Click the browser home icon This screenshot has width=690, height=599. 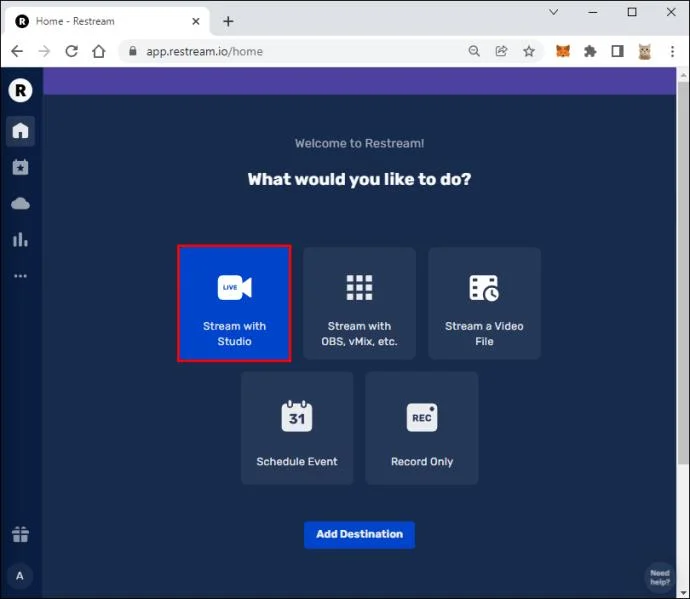point(99,51)
